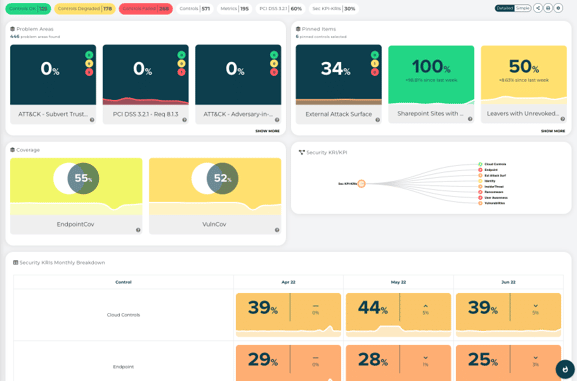Click help icon on VulnCov card

[x=277, y=230]
